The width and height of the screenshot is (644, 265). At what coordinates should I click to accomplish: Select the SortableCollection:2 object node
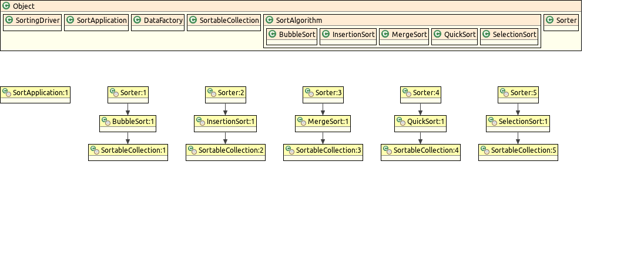point(226,150)
